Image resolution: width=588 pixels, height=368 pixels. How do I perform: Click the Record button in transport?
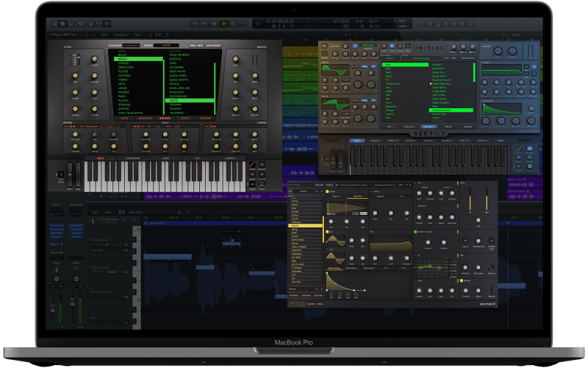243,24
